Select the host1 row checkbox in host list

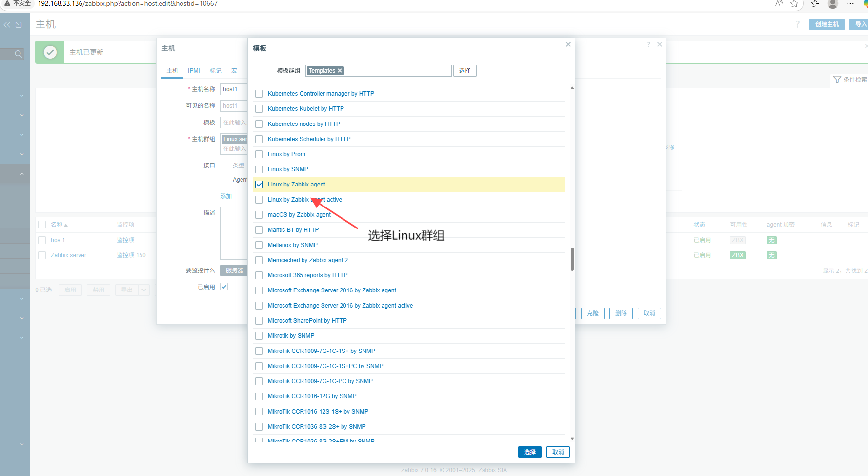pyautogui.click(x=42, y=240)
